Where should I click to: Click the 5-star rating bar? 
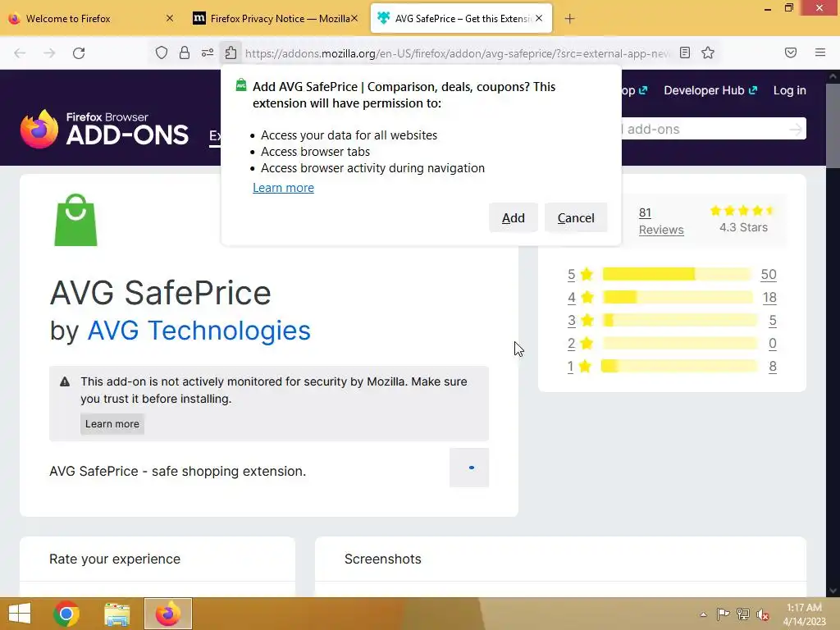(677, 274)
